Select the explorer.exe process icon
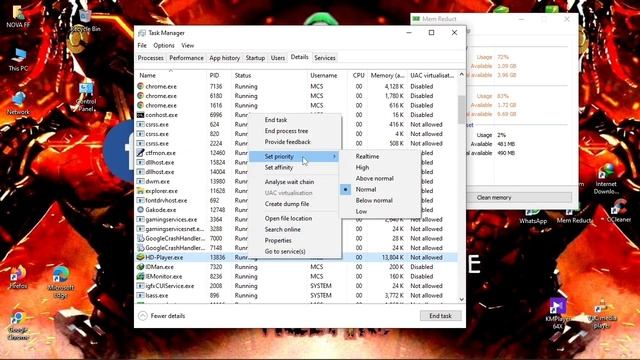 tap(140, 191)
